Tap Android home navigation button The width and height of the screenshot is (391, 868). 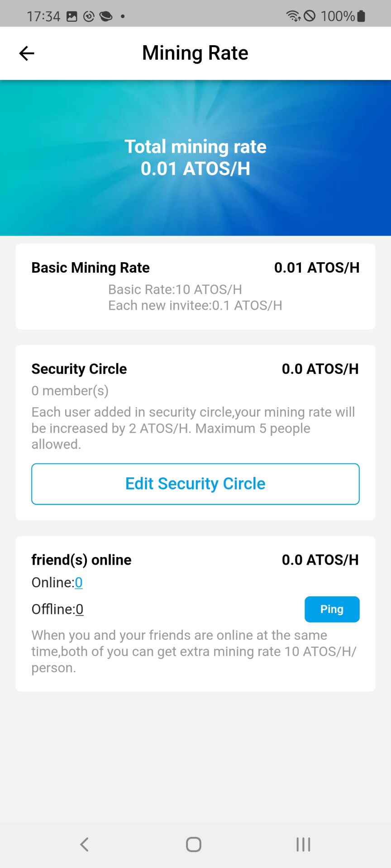coord(194,844)
